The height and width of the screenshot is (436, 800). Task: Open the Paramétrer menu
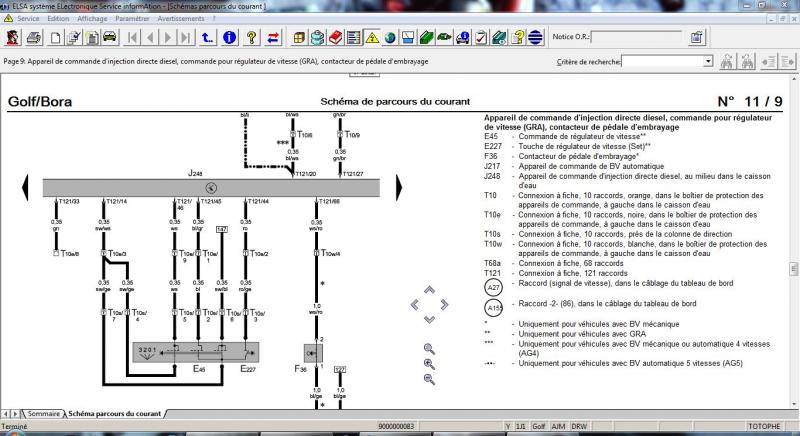pos(132,18)
